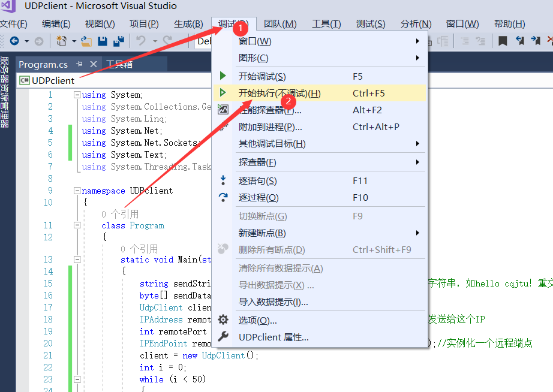Click the wrench icon for UDPclient properties
The image size is (553, 392).
(x=223, y=337)
